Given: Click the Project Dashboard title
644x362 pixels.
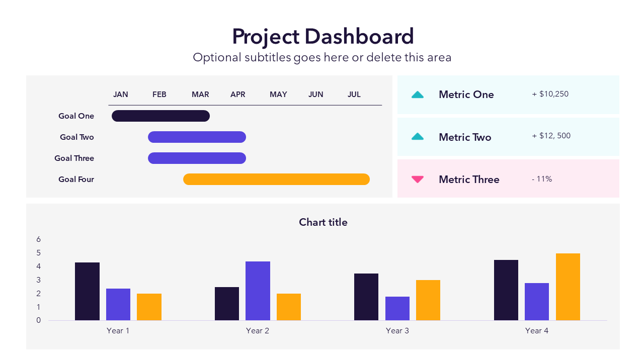Looking at the screenshot, I should (x=323, y=37).
